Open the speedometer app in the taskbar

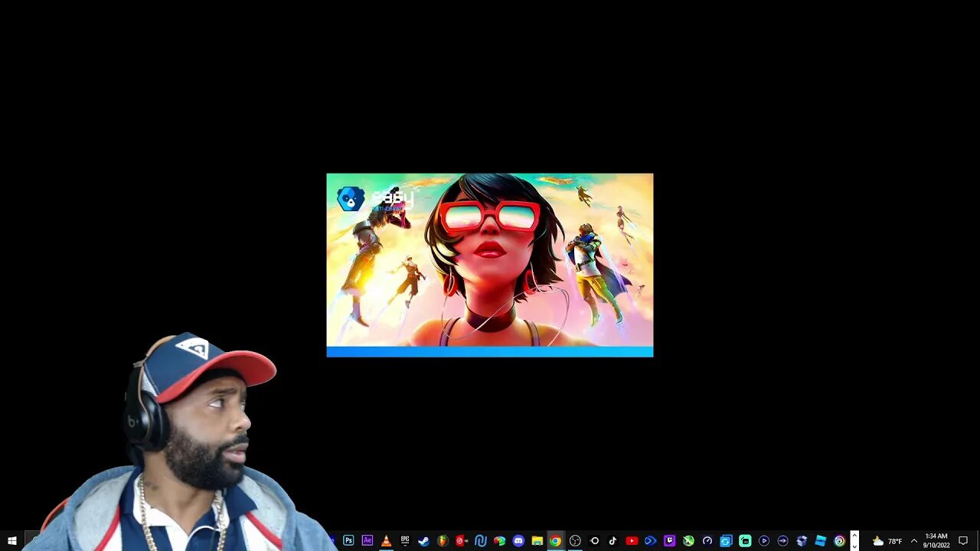tap(707, 541)
